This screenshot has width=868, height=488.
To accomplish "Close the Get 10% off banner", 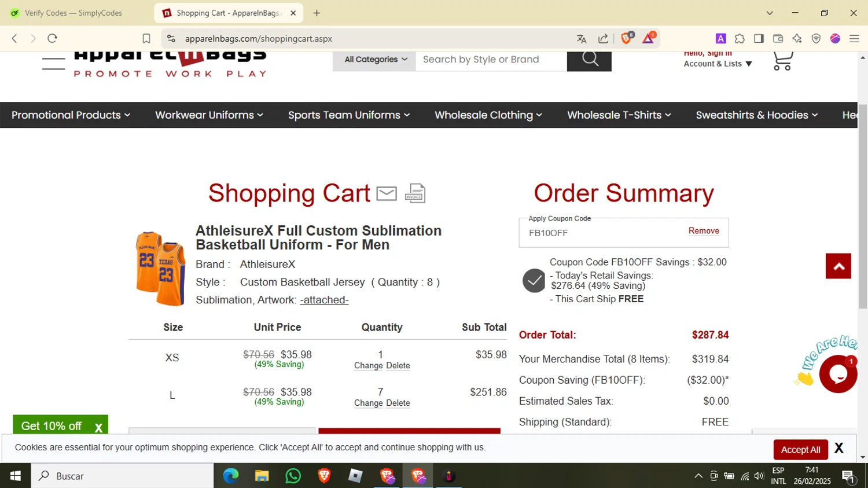I will coord(98,428).
